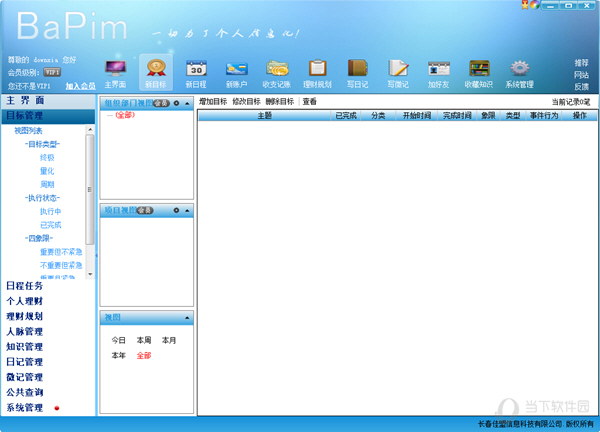Open the 写微记 pencil note icon
Image resolution: width=600 pixels, height=432 pixels.
pos(398,69)
